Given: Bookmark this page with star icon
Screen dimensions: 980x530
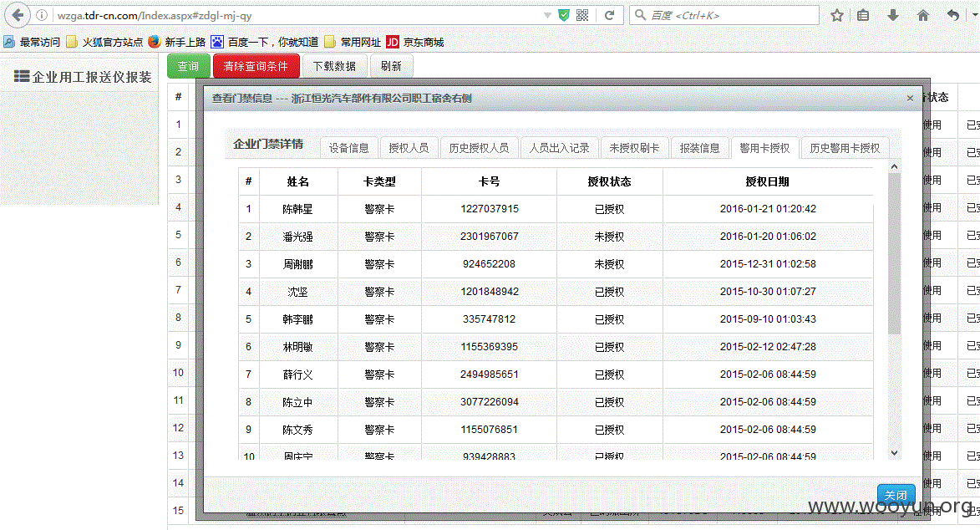Looking at the screenshot, I should coord(837,15).
